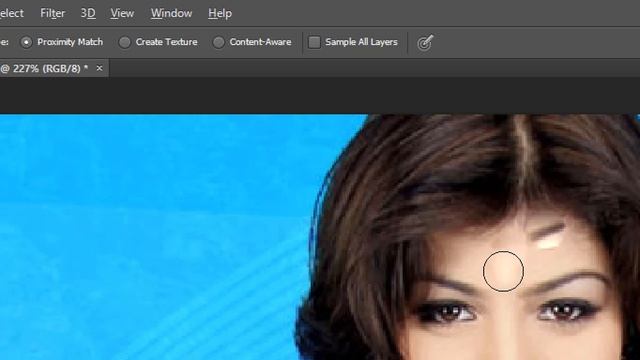The width and height of the screenshot is (640, 360).
Task: Open the Help menu
Action: pos(220,13)
